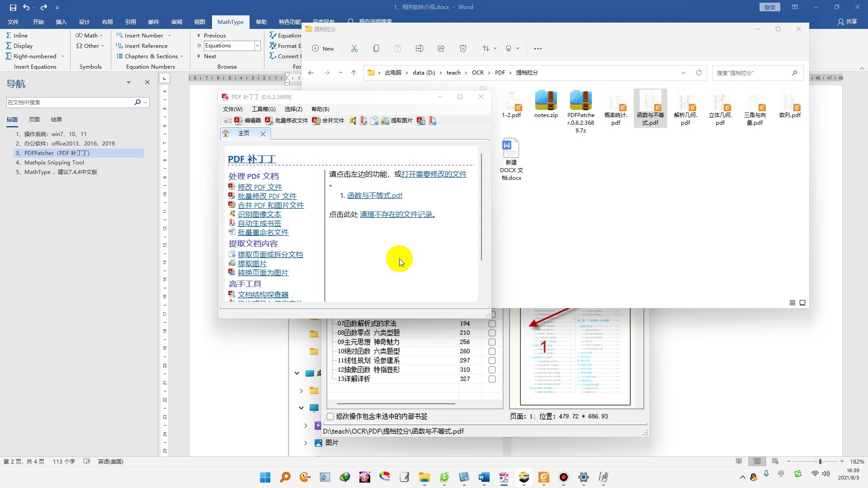
Task: Open the navigation search options dropdown
Action: (x=146, y=103)
